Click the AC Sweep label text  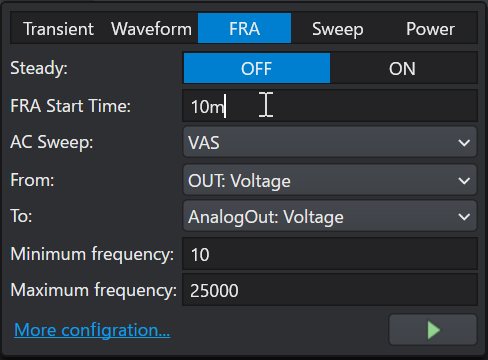[x=52, y=143]
